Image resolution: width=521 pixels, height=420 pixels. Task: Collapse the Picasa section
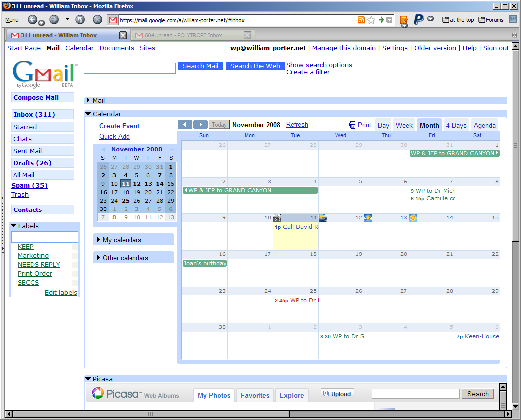(x=88, y=379)
